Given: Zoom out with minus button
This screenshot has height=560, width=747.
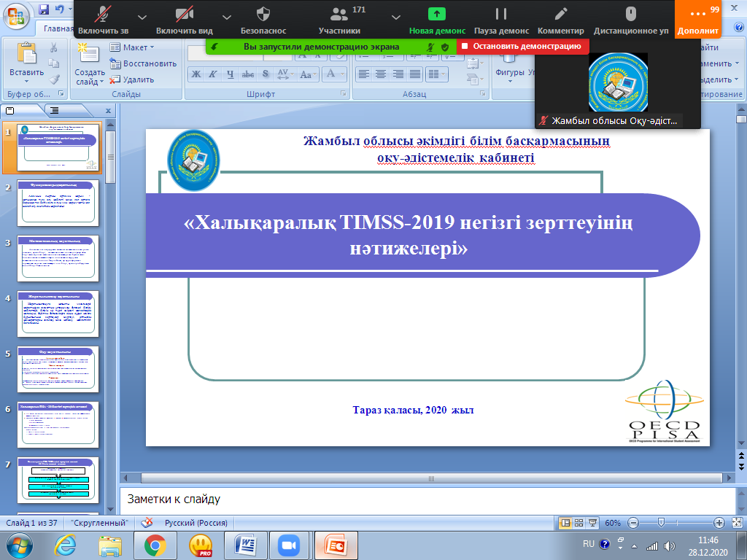Looking at the screenshot, I should 633,523.
